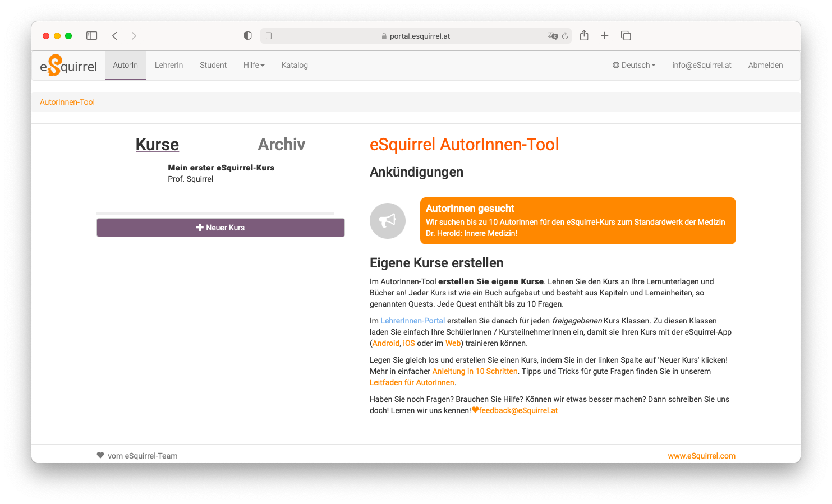The image size is (832, 504).
Task: Click the heart icon in footer
Action: point(100,455)
